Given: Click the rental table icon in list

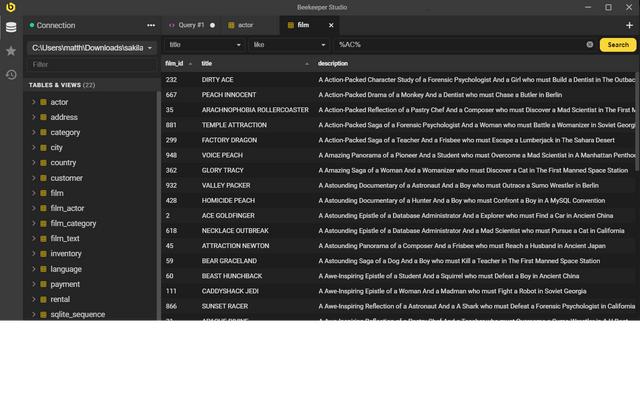Looking at the screenshot, I should [43, 299].
